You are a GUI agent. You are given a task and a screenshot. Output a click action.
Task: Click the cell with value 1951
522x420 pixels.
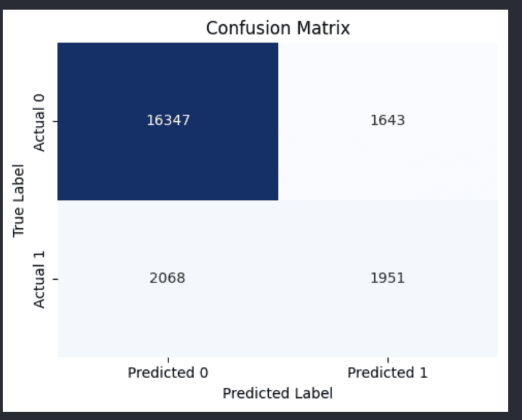(x=388, y=279)
